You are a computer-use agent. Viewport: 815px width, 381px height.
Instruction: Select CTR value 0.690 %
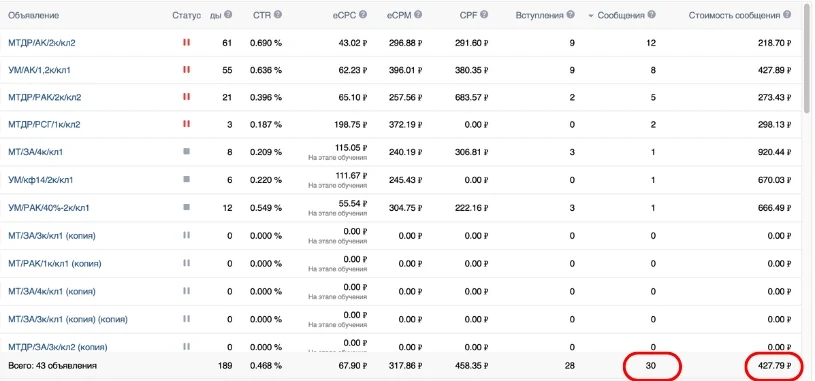pyautogui.click(x=266, y=43)
